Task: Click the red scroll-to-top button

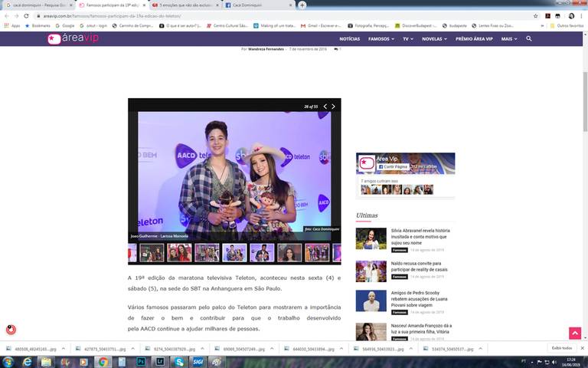Action: (574, 333)
